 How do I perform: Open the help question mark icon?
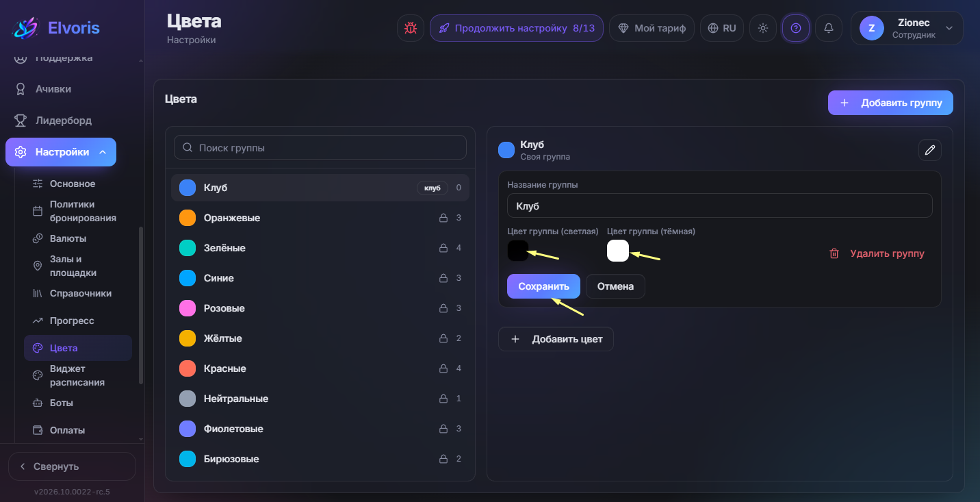tap(796, 28)
